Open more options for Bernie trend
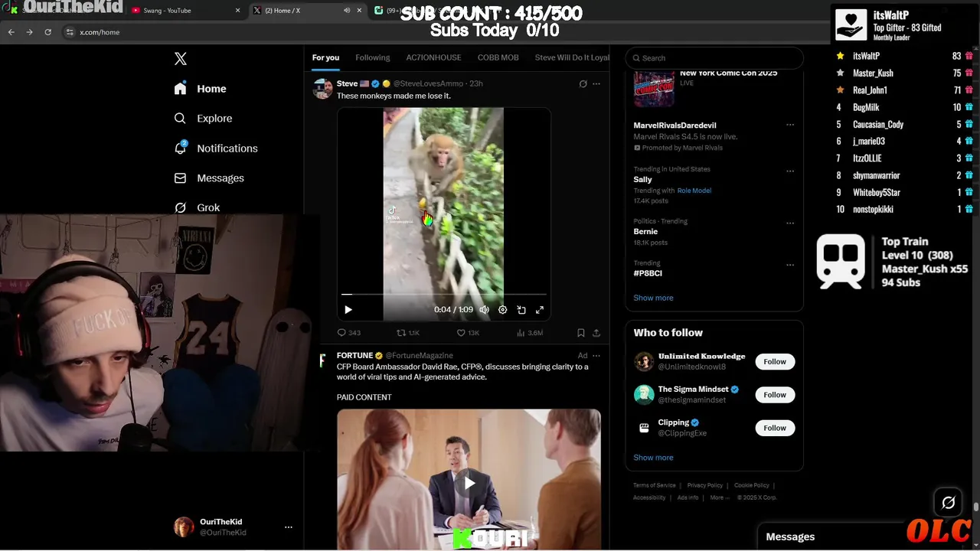This screenshot has width=980, height=551. pyautogui.click(x=790, y=223)
